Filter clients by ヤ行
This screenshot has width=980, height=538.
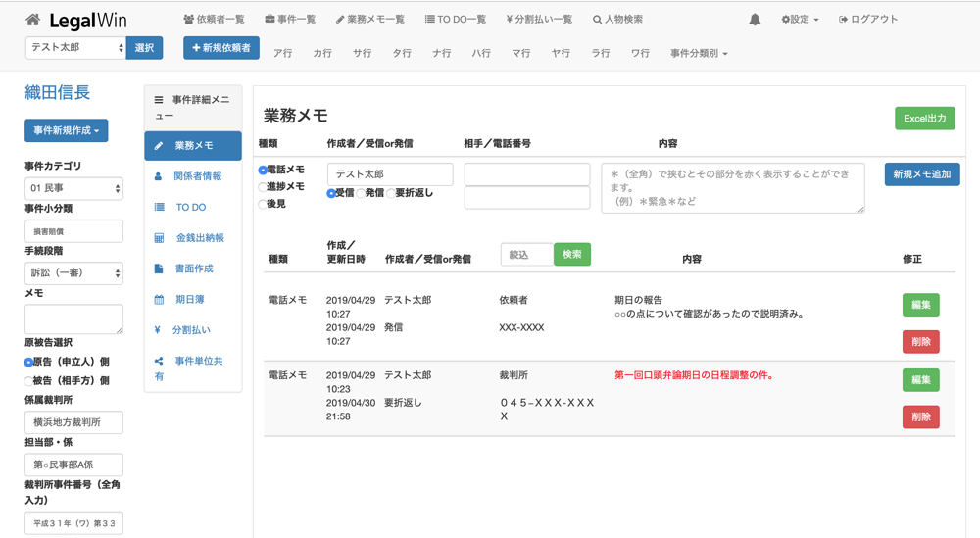click(x=561, y=53)
